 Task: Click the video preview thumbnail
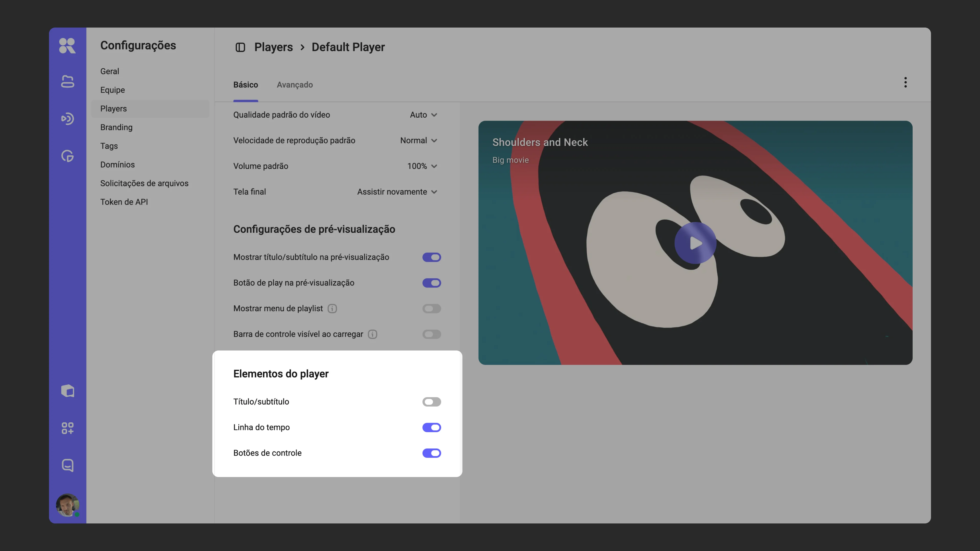[695, 243]
